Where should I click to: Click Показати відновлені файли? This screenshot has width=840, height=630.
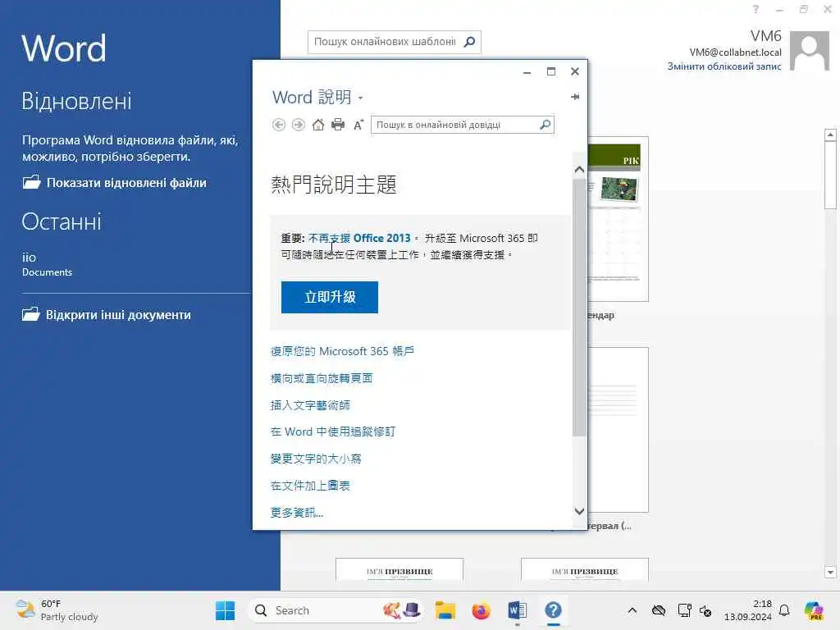tap(115, 183)
